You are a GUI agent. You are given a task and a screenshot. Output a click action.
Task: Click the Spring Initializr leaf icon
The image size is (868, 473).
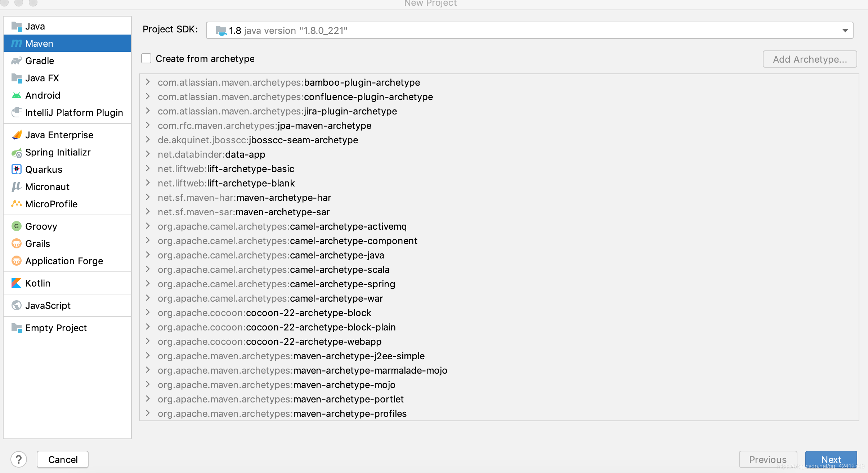tap(17, 153)
